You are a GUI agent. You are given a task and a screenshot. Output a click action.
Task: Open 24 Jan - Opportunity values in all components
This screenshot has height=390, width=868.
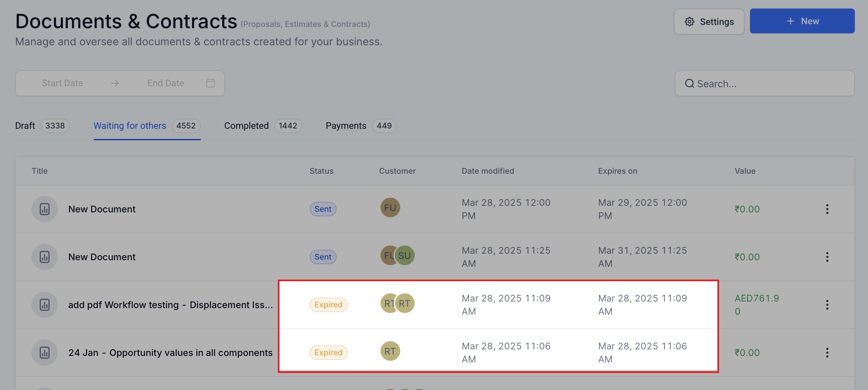click(171, 352)
